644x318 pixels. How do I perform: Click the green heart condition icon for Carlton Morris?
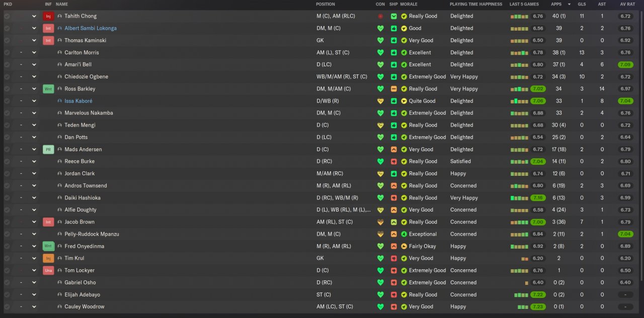click(380, 52)
